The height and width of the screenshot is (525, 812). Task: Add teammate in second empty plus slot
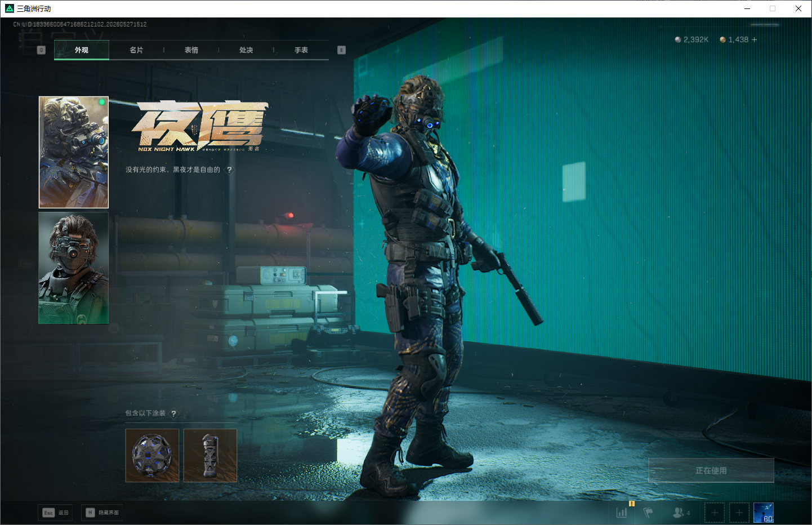point(739,513)
